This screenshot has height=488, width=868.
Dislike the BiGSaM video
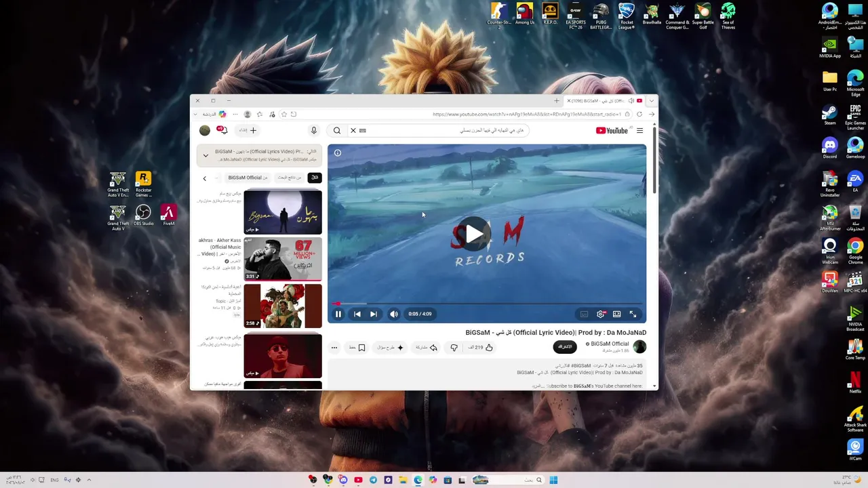[x=454, y=348]
